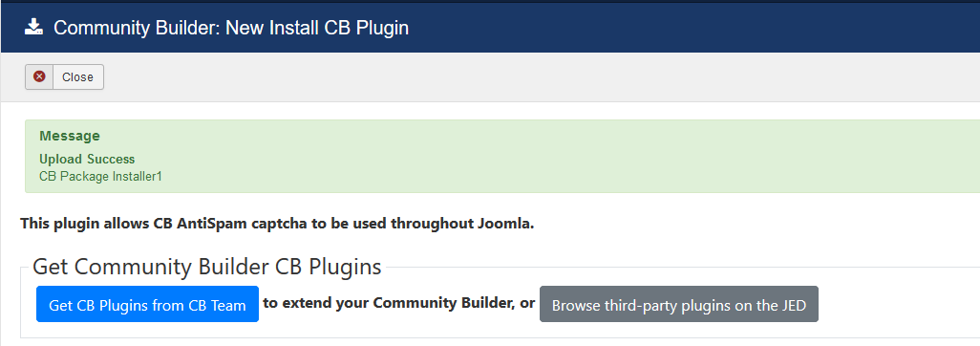Click the CB Package Installer1 text

tap(100, 177)
